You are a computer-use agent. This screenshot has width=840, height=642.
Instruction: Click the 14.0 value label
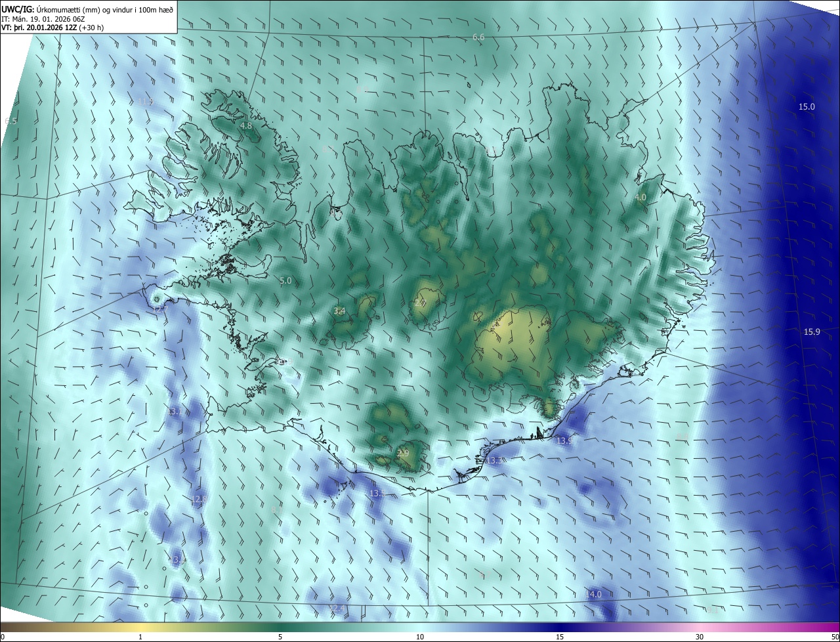pyautogui.click(x=593, y=594)
